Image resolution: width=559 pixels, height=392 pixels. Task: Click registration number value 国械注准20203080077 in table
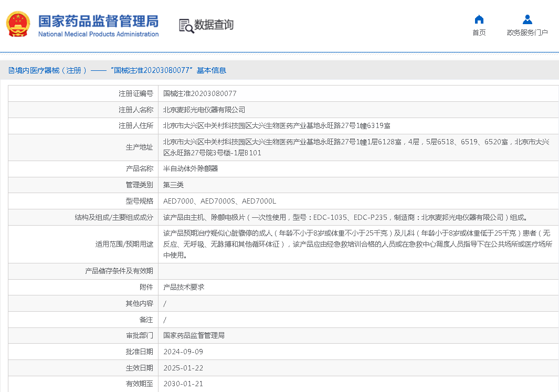(199, 93)
